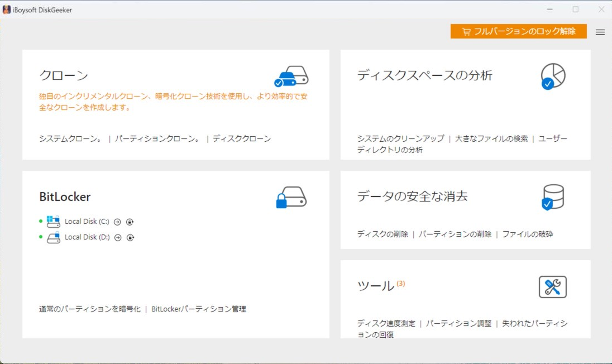Image resolution: width=612 pixels, height=364 pixels.
Task: Select the Local Disk (C:) label
Action: coord(87,222)
